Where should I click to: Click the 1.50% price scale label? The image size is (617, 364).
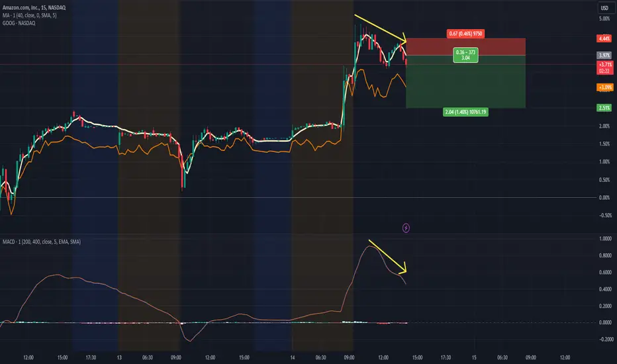[604, 144]
